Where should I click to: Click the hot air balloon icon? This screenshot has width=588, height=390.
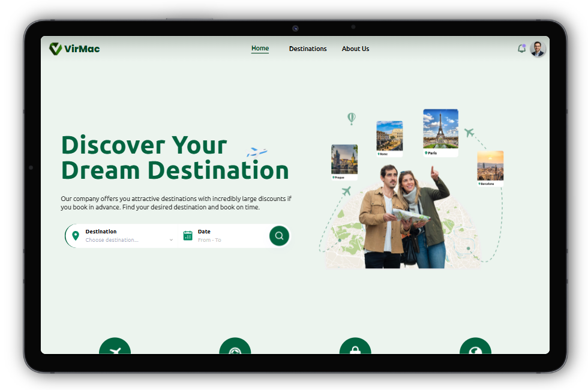tap(352, 119)
